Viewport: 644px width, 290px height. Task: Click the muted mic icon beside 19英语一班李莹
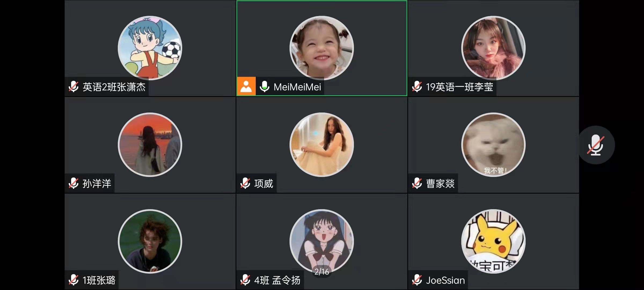[417, 87]
